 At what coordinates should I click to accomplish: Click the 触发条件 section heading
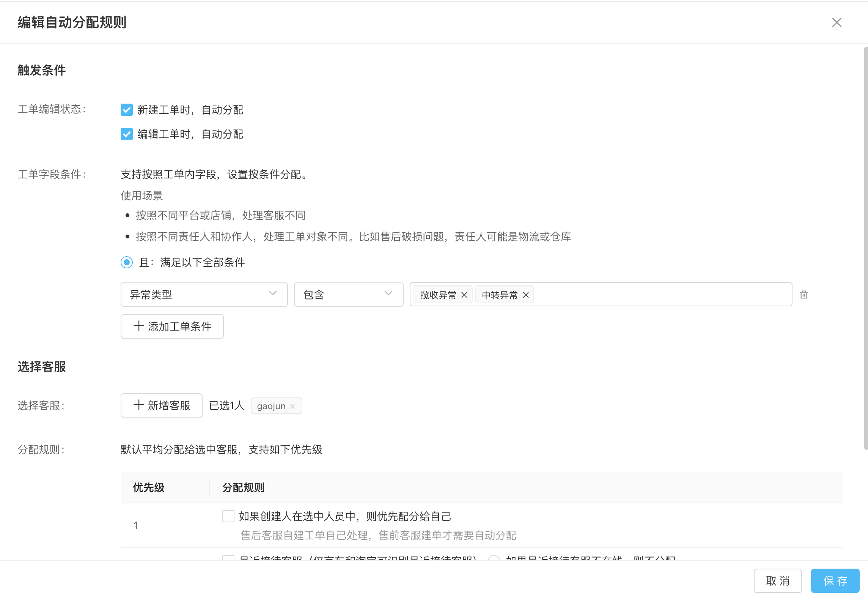pos(42,70)
